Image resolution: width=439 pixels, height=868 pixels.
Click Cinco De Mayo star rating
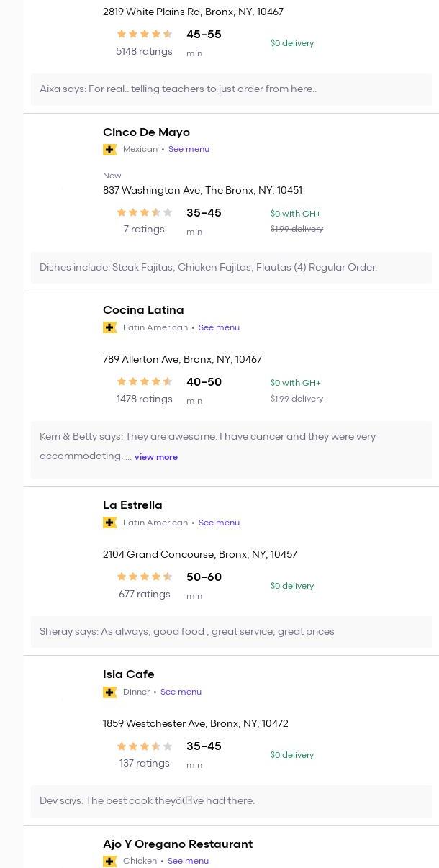click(144, 212)
